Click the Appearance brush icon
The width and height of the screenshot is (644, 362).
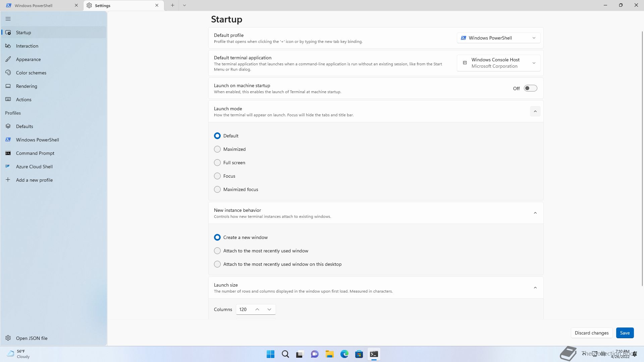point(8,59)
